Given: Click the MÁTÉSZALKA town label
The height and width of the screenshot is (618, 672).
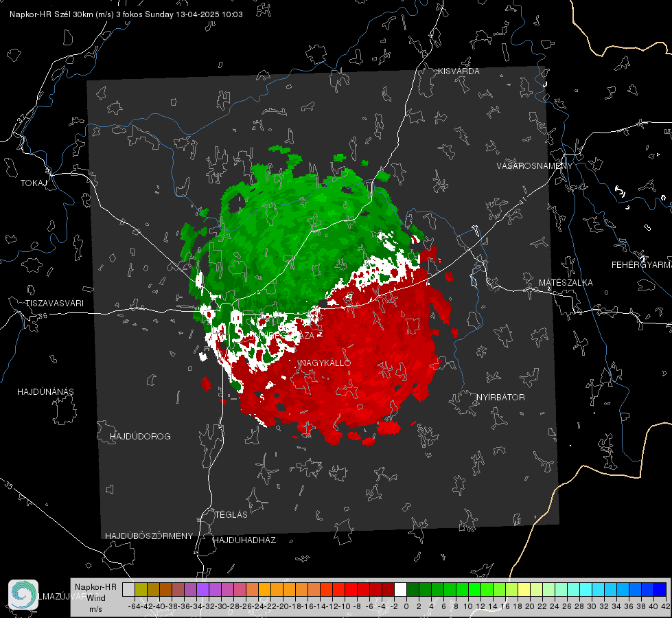Looking at the screenshot, I should pos(566,283).
